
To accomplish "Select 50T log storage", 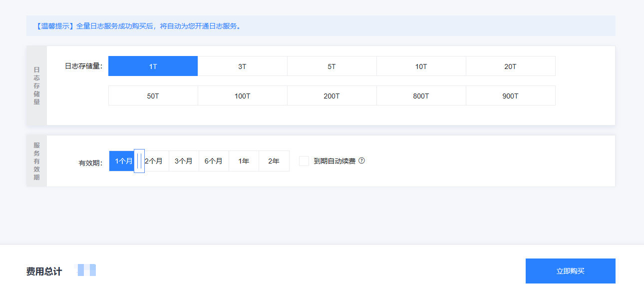I will [x=153, y=95].
